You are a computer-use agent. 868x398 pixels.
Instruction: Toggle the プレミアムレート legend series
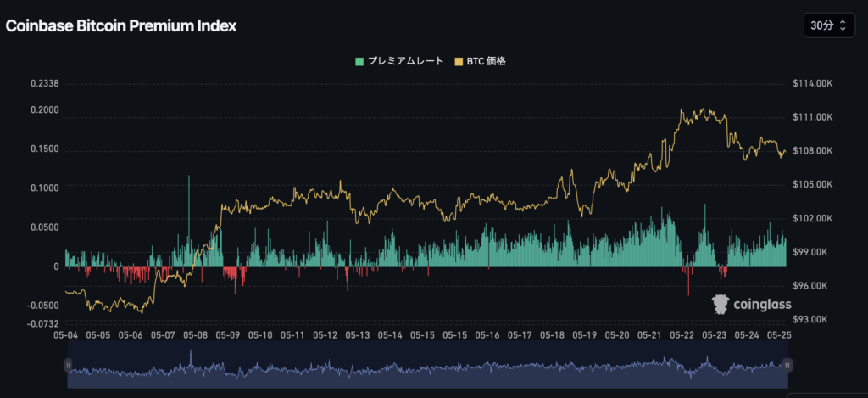coord(399,61)
